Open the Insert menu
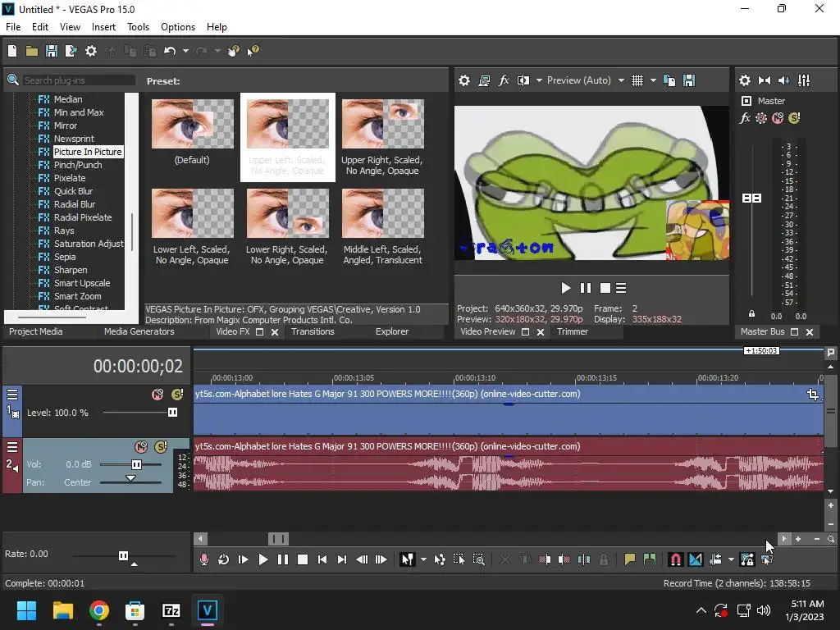840x630 pixels. point(103,27)
